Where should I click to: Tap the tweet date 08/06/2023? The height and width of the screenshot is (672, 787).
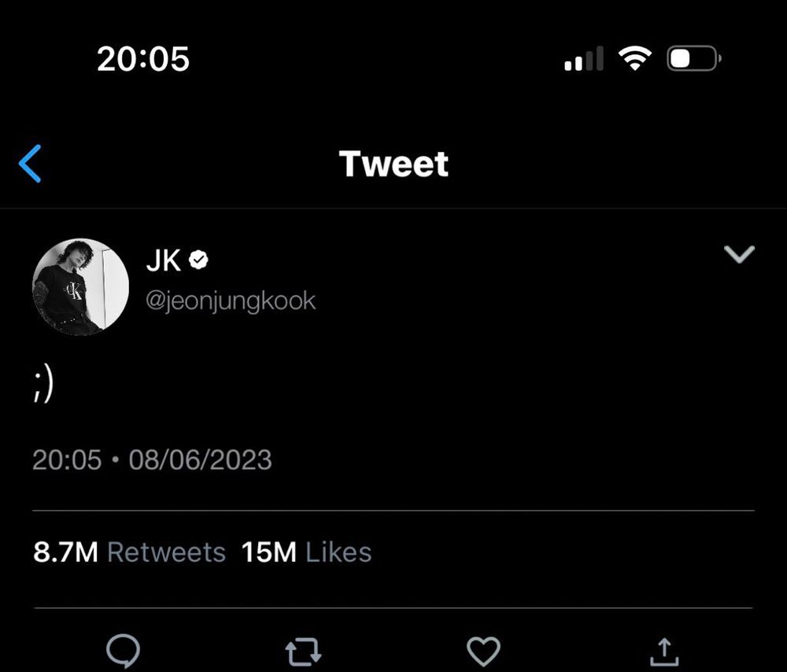tap(201, 460)
